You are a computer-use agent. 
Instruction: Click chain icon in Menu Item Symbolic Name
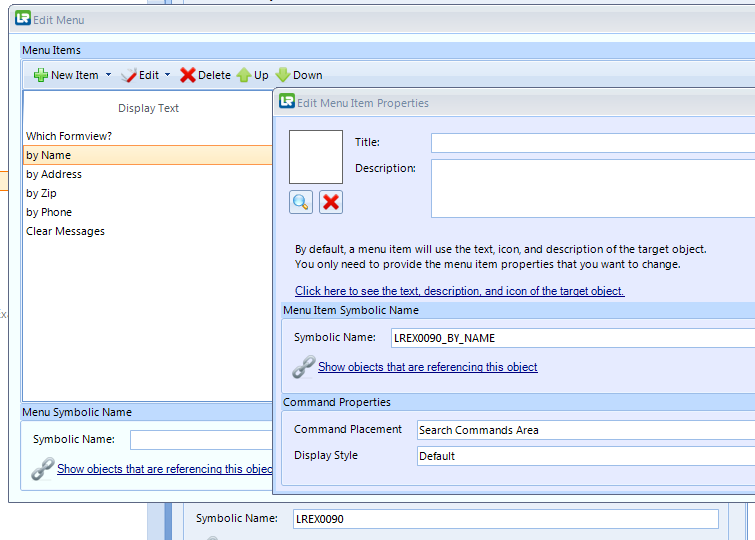[x=304, y=367]
